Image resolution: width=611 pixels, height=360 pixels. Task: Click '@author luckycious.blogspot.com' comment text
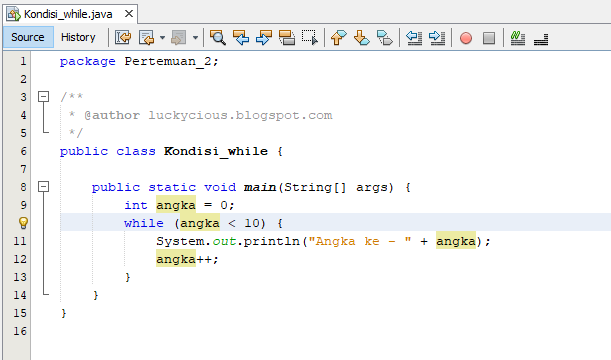(208, 115)
